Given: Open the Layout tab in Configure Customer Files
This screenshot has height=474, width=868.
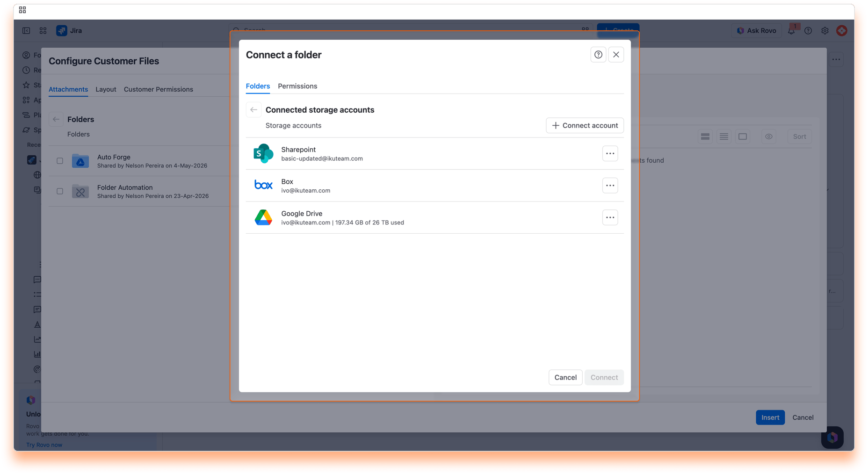Looking at the screenshot, I should (106, 89).
